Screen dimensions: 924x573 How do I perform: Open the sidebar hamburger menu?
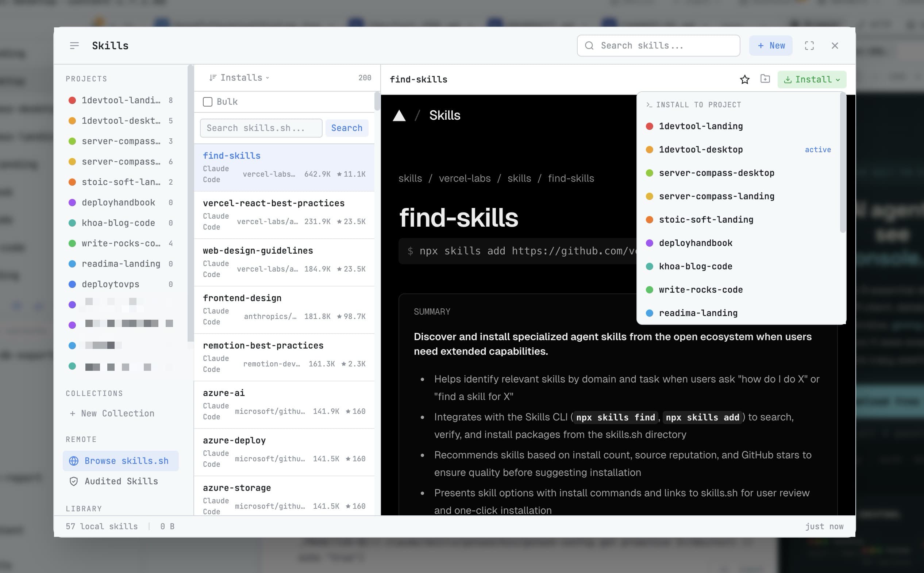coord(74,46)
